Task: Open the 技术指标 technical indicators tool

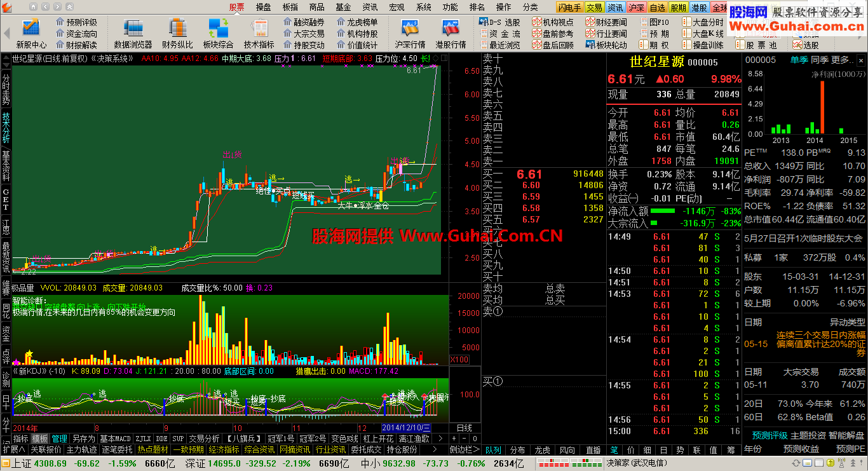Action: [259, 33]
